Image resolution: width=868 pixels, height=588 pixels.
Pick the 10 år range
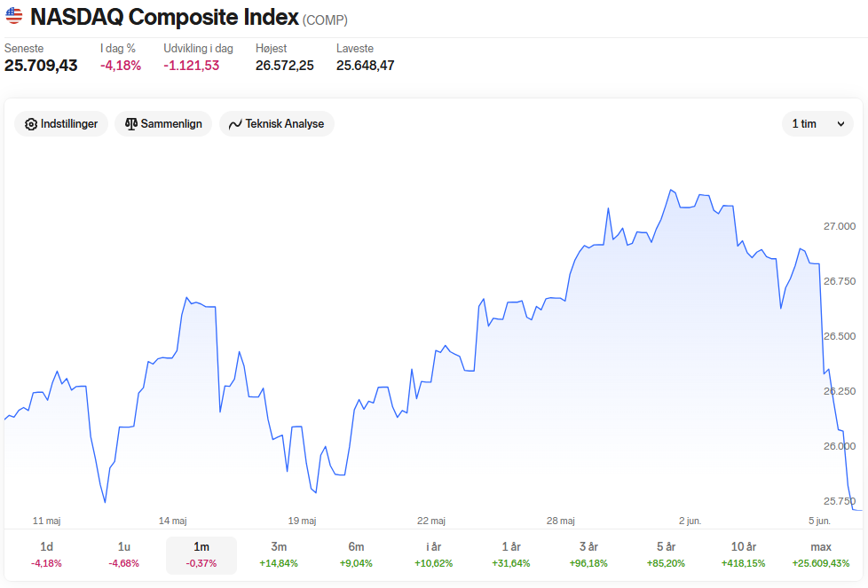click(x=744, y=555)
